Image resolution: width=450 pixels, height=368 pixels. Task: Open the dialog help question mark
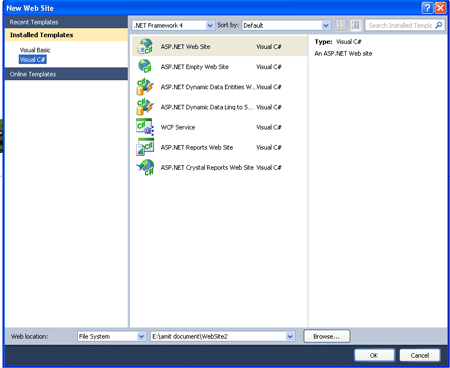[x=427, y=8]
